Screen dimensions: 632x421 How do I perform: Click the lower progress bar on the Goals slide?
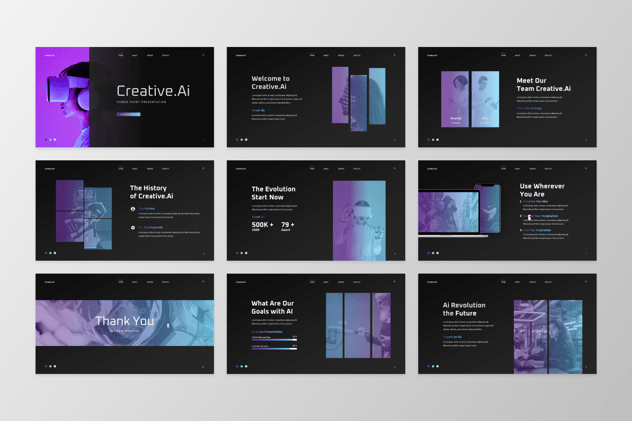(273, 349)
